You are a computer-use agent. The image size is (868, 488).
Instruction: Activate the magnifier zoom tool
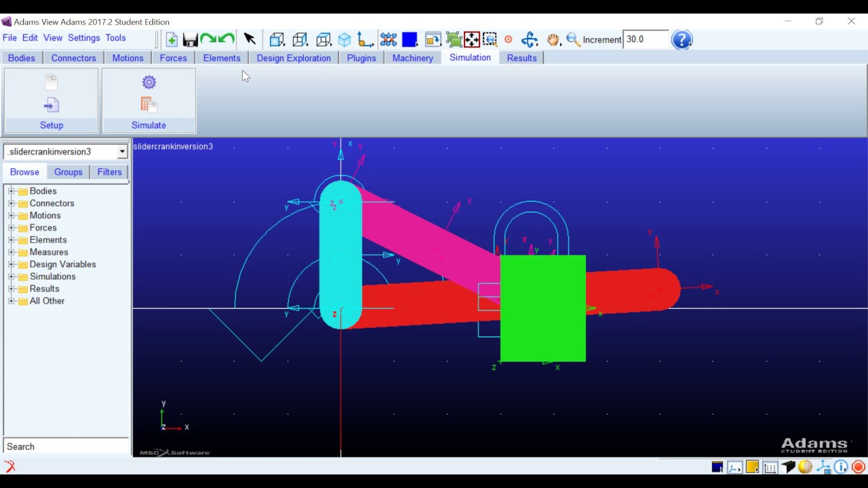573,39
